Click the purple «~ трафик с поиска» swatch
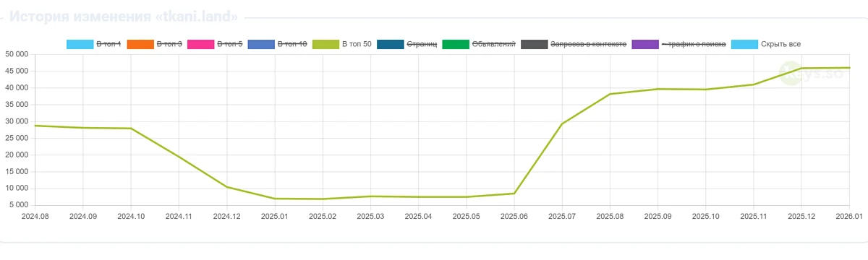Image resolution: width=868 pixels, height=260 pixels. pyautogui.click(x=645, y=44)
